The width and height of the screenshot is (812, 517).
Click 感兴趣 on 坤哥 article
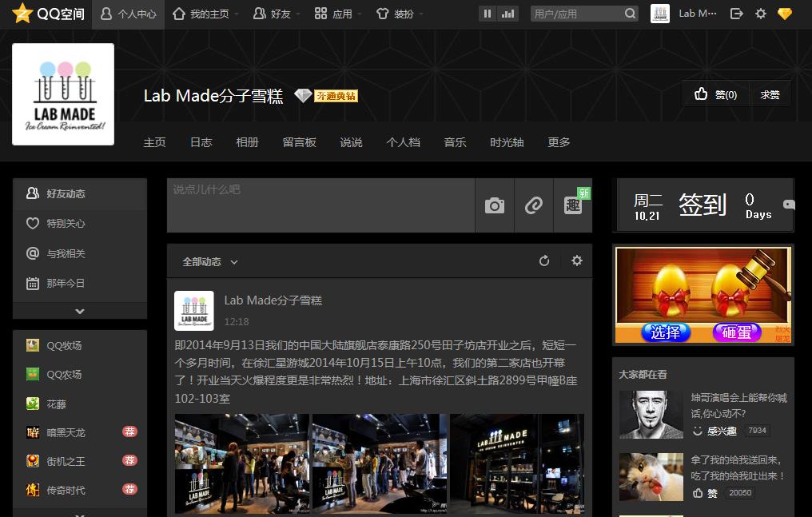point(715,431)
